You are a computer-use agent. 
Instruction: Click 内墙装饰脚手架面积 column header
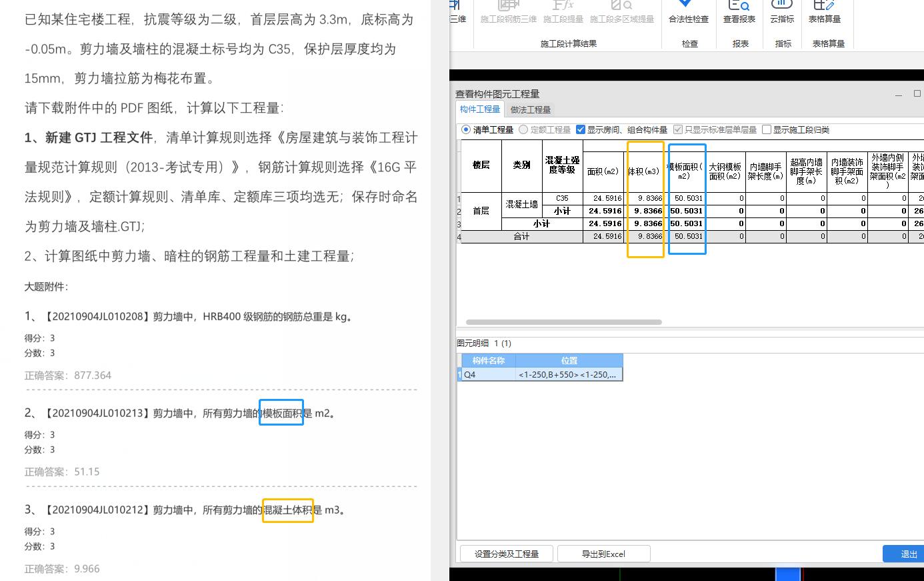tap(847, 171)
